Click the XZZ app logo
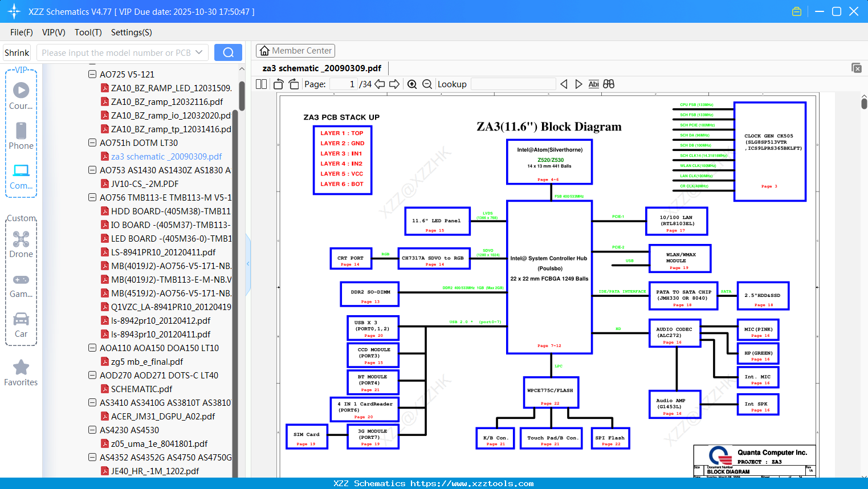 pos(14,11)
